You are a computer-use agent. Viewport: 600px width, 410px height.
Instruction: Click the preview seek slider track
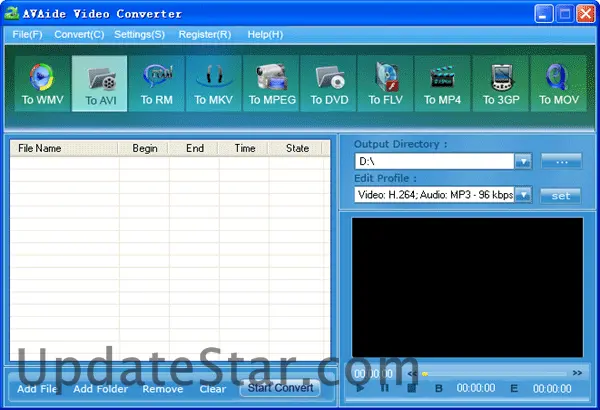click(494, 374)
